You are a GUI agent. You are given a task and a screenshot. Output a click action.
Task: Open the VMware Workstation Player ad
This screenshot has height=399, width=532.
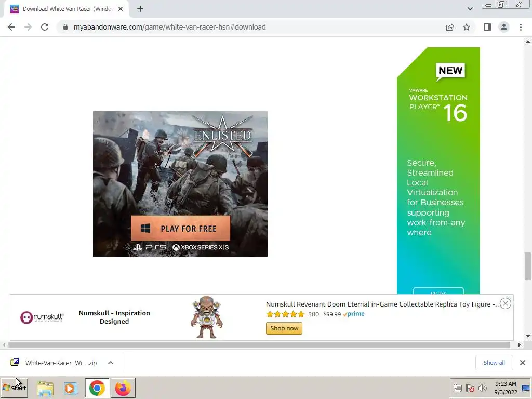pos(438,170)
